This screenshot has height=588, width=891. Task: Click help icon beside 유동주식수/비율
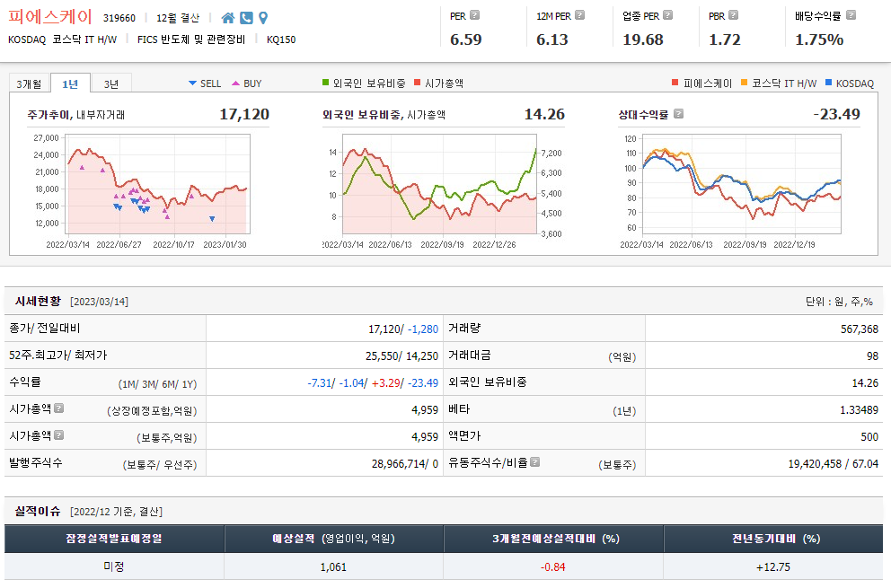coord(534,462)
